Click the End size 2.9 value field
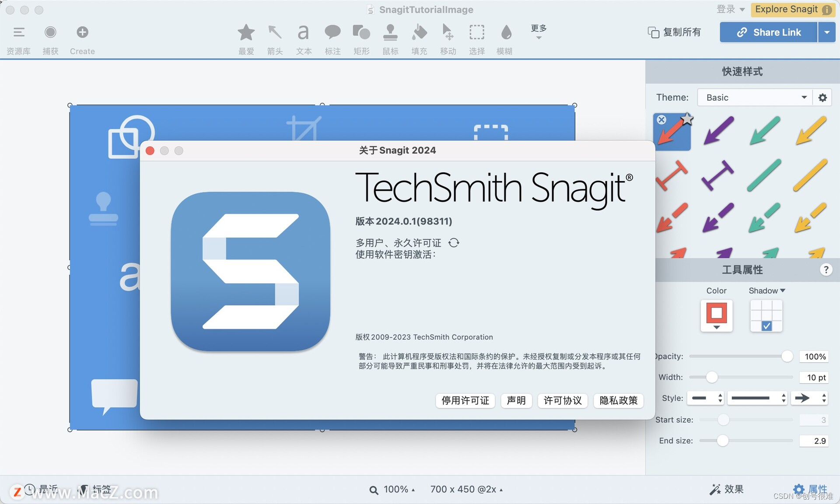The width and height of the screenshot is (840, 504). pyautogui.click(x=814, y=441)
